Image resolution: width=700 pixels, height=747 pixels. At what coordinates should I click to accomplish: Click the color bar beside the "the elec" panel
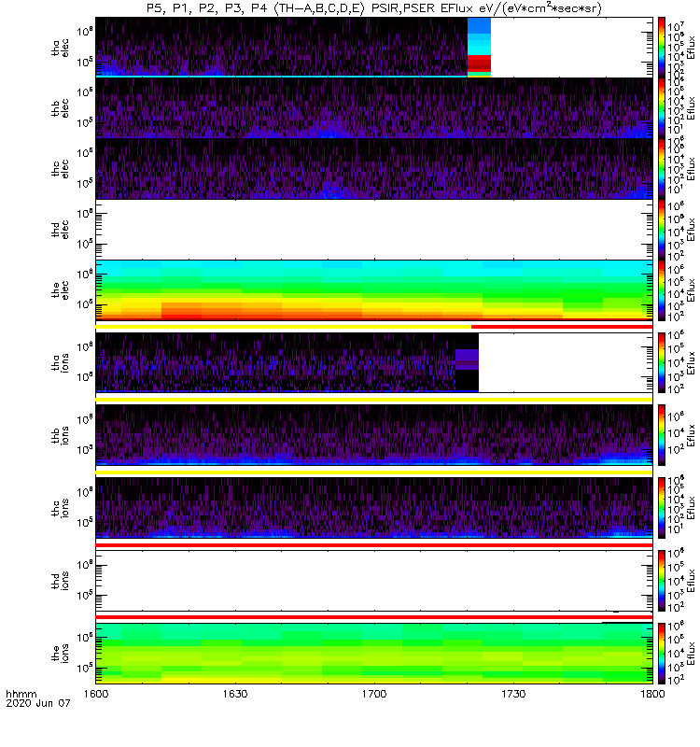(x=662, y=290)
